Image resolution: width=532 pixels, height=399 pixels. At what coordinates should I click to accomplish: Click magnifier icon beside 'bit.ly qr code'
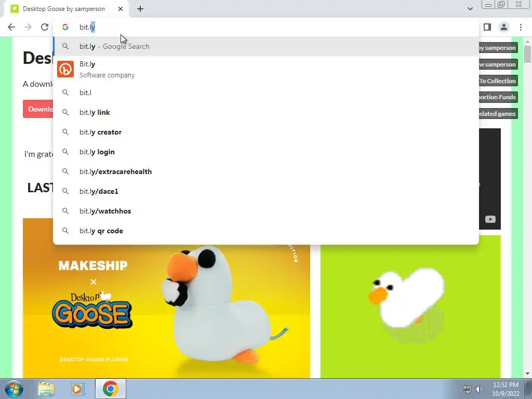coord(65,231)
